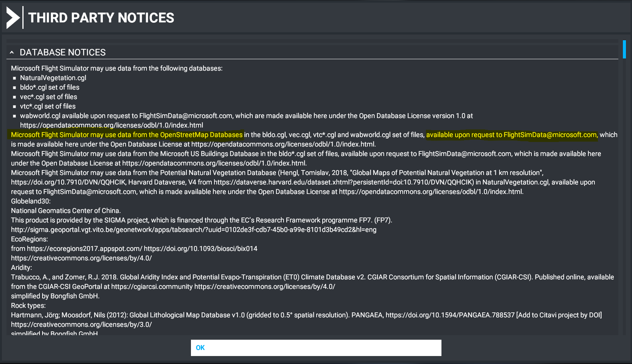632x364 pixels.
Task: Click the 'Rock types:' label
Action: coord(28,306)
